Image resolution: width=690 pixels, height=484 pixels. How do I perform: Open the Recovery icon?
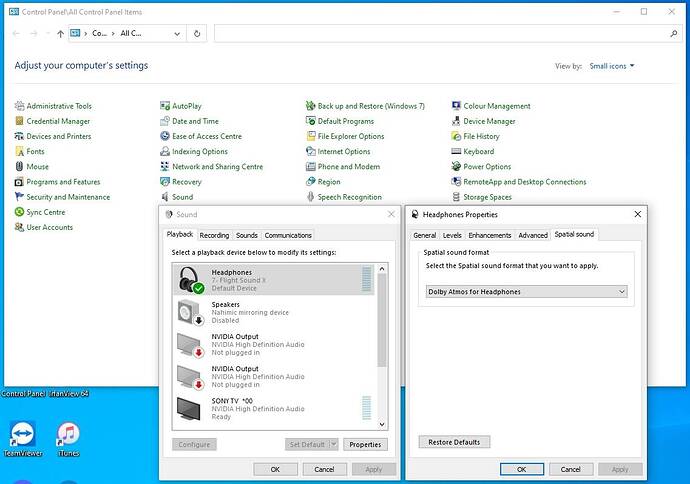tap(165, 182)
